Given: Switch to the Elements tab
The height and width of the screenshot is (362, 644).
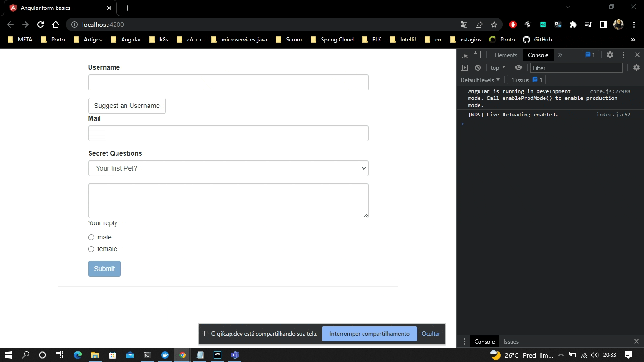Looking at the screenshot, I should click(505, 55).
